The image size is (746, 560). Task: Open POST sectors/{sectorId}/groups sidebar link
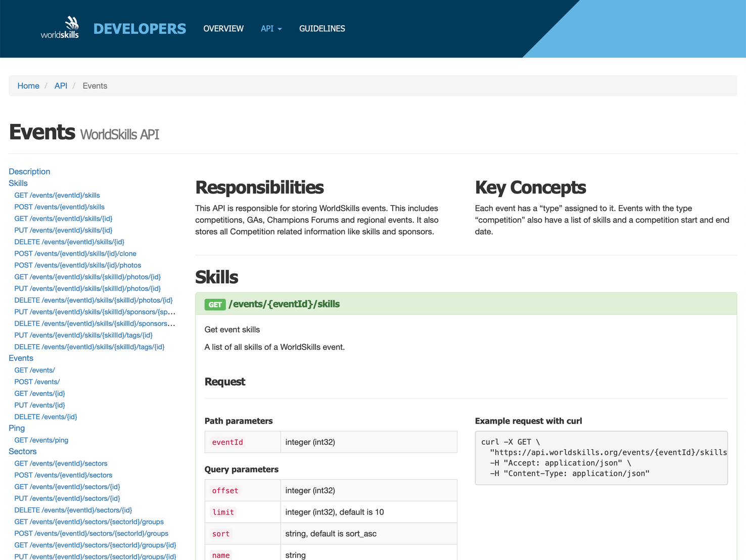pyautogui.click(x=91, y=533)
